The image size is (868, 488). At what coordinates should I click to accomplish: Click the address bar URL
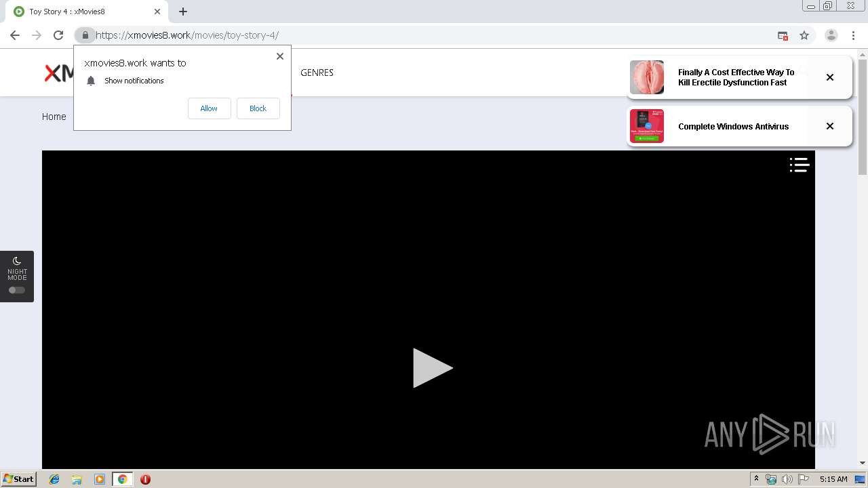point(187,35)
